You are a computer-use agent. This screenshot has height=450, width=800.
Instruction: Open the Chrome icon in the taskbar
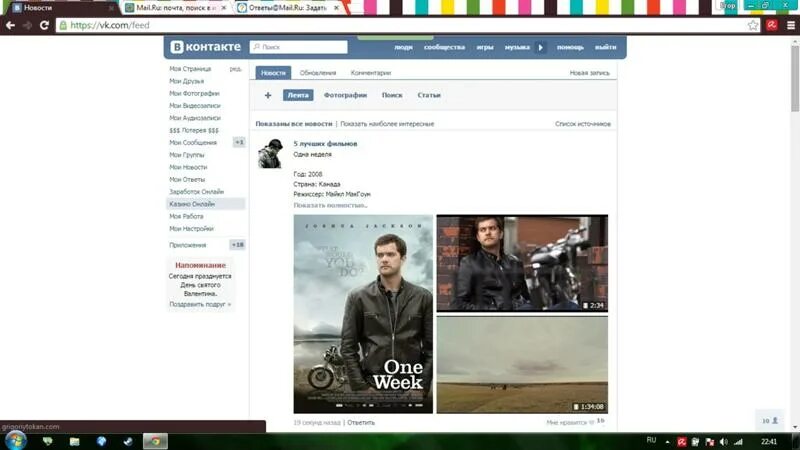pos(155,441)
